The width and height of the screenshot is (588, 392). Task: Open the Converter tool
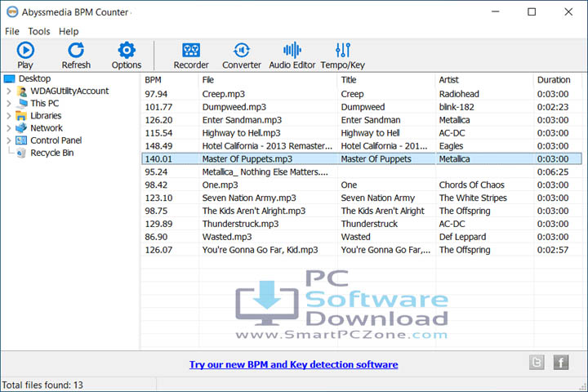[x=242, y=50]
